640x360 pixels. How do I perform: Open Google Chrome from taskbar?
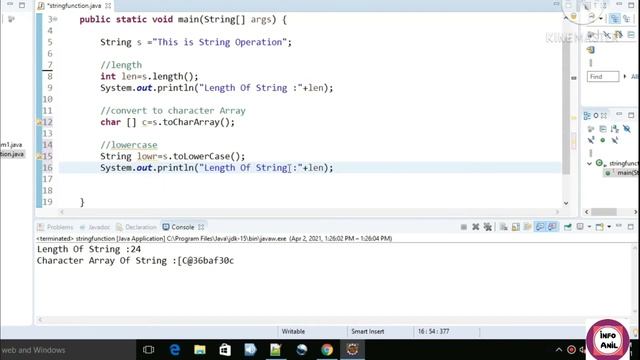tap(327, 350)
